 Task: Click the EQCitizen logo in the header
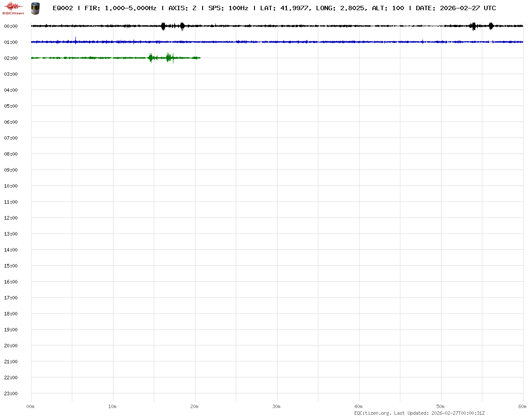click(x=14, y=8)
